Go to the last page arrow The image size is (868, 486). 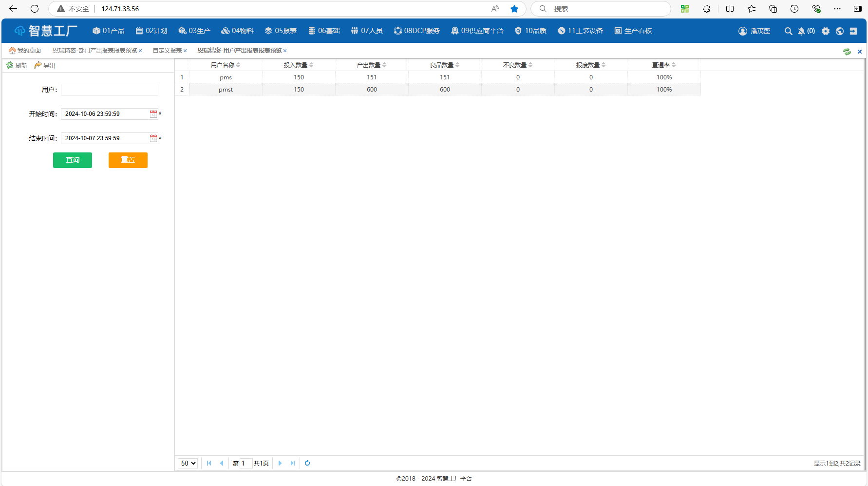[293, 463]
